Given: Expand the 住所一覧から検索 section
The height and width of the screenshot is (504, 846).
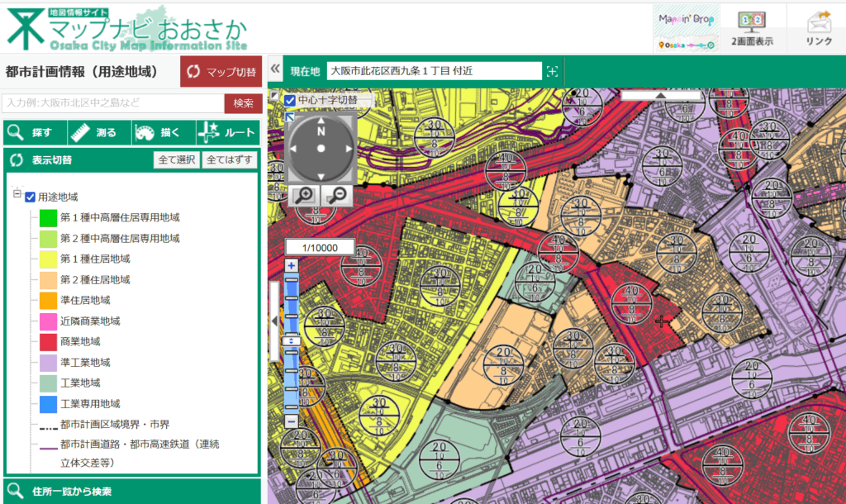Looking at the screenshot, I should point(132,491).
